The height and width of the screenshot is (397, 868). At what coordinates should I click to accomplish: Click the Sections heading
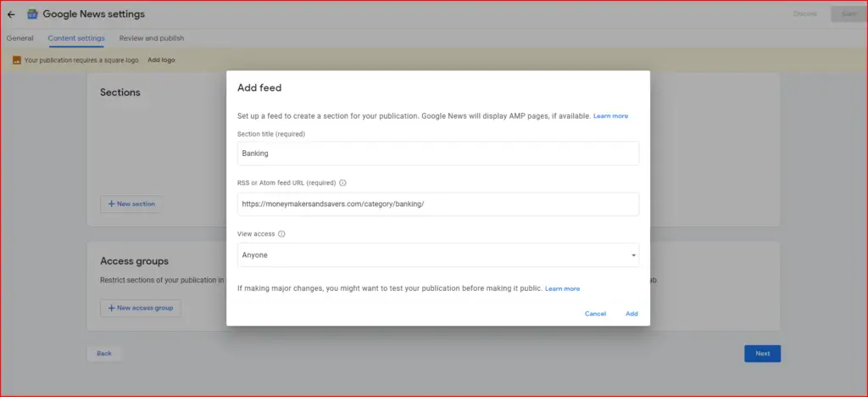[x=120, y=92]
